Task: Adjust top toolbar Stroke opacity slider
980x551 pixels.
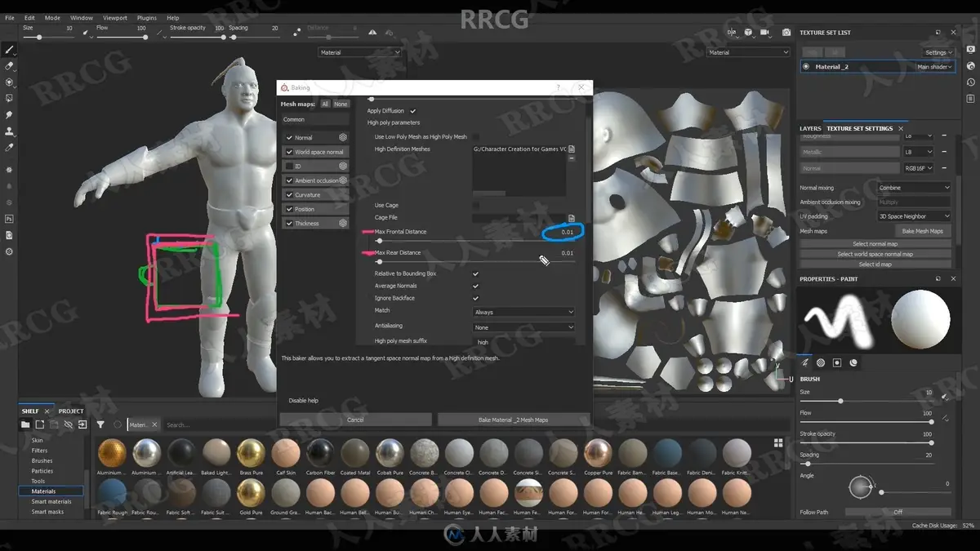Action: pos(197,37)
